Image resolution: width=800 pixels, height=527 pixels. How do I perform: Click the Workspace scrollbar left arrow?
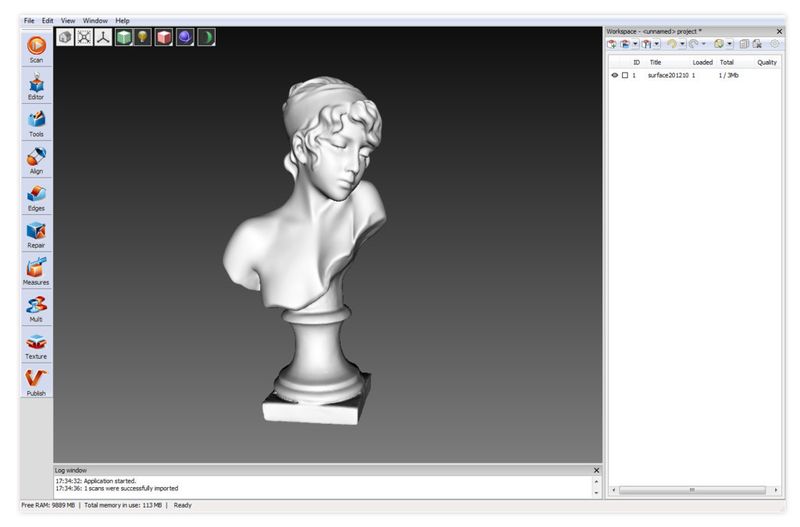click(614, 490)
